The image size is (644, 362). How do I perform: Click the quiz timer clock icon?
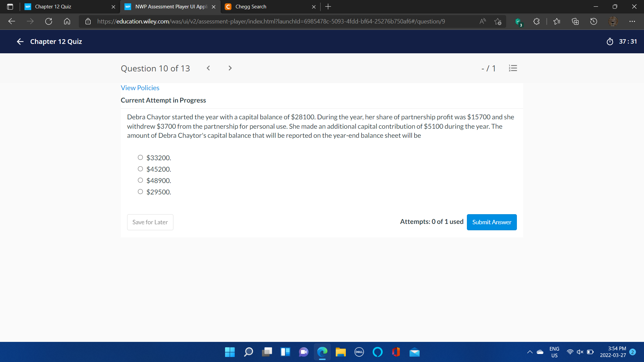(610, 42)
